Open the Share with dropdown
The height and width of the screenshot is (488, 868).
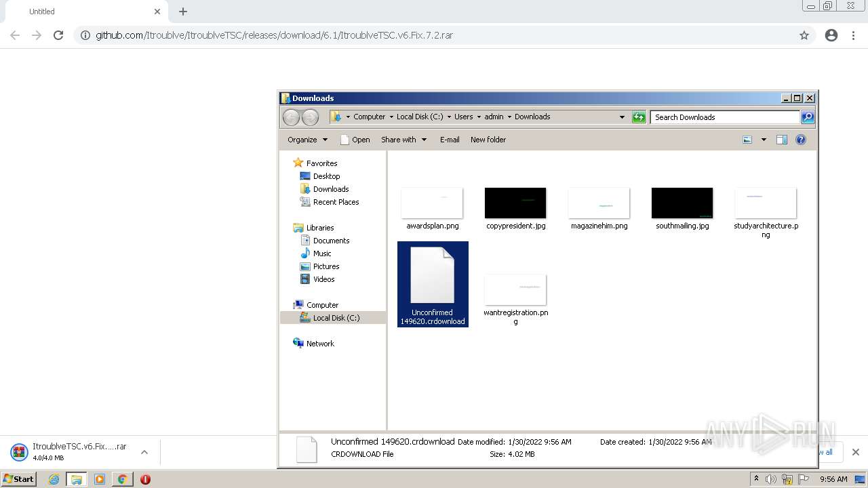404,140
